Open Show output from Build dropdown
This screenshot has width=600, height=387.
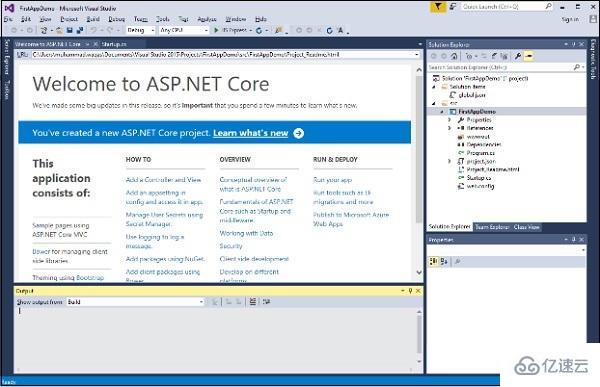tap(135, 302)
